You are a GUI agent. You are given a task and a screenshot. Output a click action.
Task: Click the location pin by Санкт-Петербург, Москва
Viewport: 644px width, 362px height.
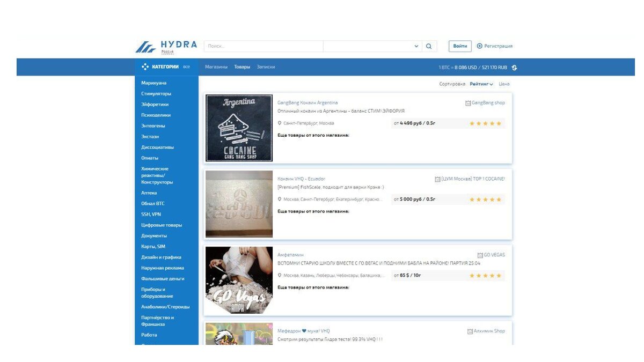point(280,123)
